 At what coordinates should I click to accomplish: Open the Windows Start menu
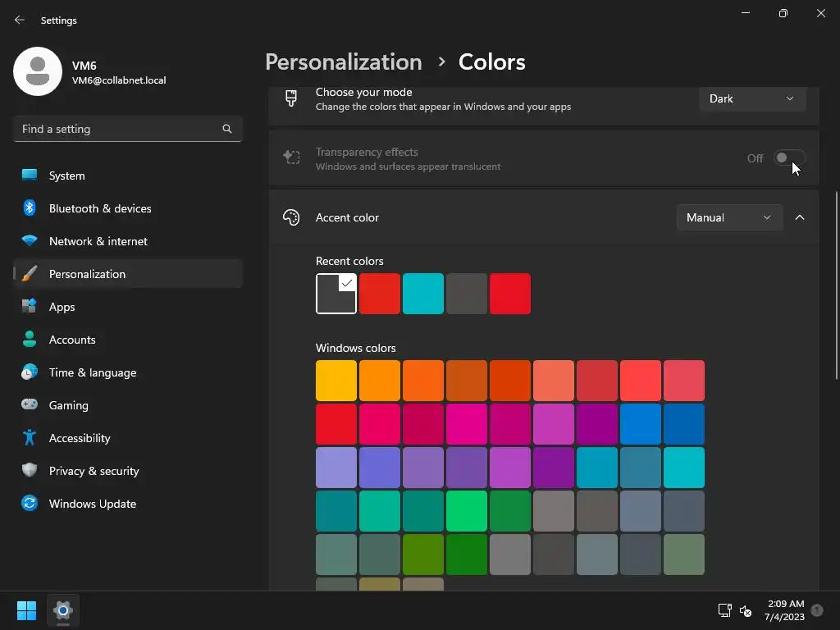coord(26,610)
